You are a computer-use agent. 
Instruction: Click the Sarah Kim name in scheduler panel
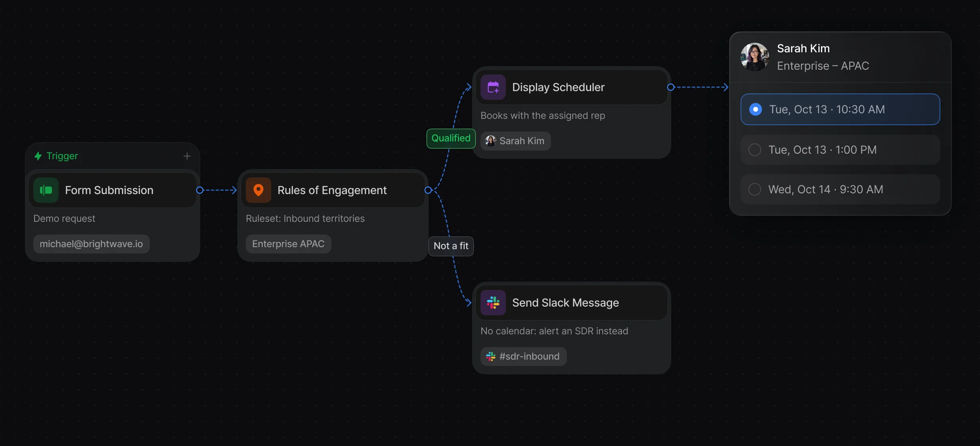(x=803, y=48)
